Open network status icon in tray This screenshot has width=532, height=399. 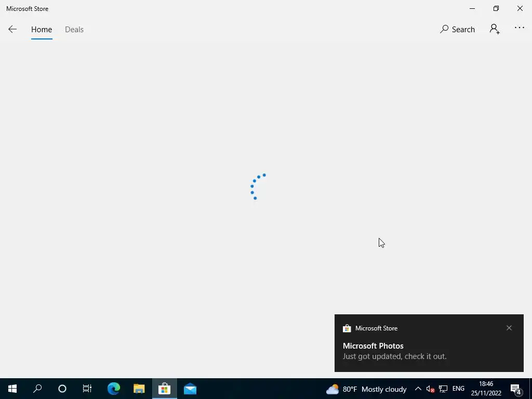click(443, 389)
